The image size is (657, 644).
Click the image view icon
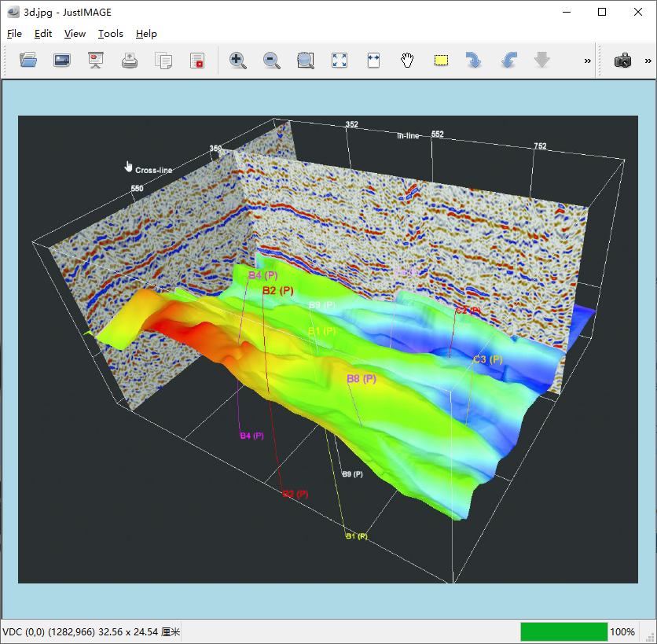click(x=62, y=61)
